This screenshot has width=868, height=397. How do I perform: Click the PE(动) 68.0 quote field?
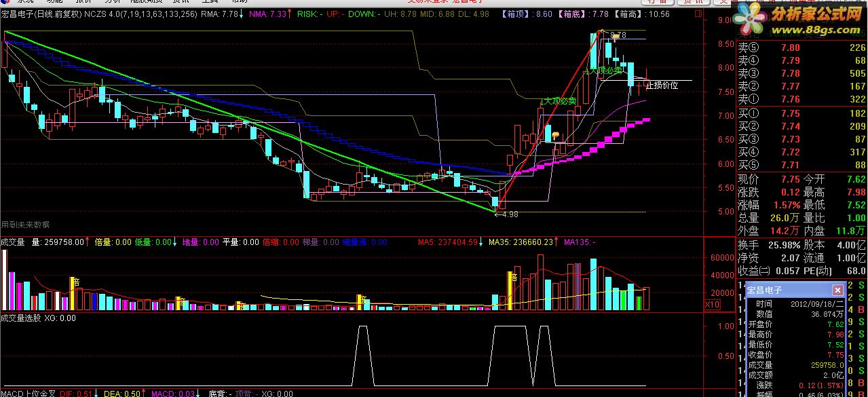(x=835, y=271)
